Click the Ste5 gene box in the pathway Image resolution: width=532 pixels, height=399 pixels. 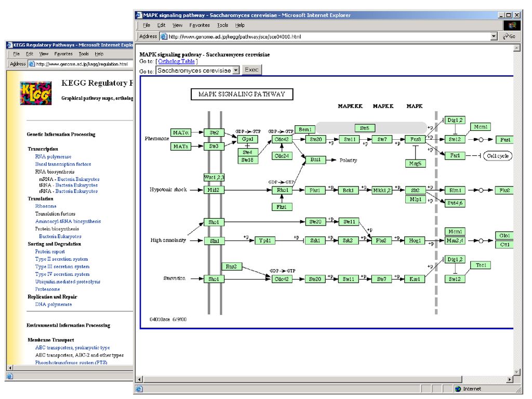tap(365, 128)
